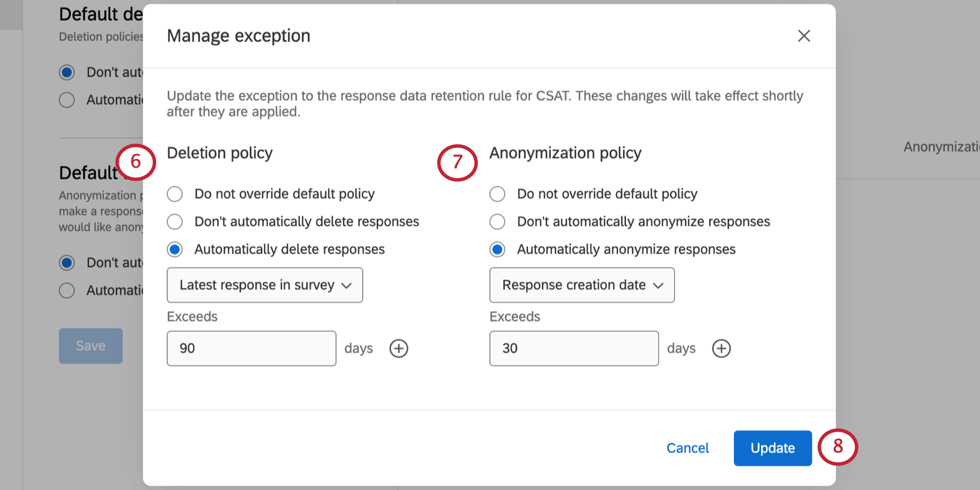Image resolution: width=980 pixels, height=490 pixels.
Task: Select Do not override default deletion policy
Action: click(175, 194)
